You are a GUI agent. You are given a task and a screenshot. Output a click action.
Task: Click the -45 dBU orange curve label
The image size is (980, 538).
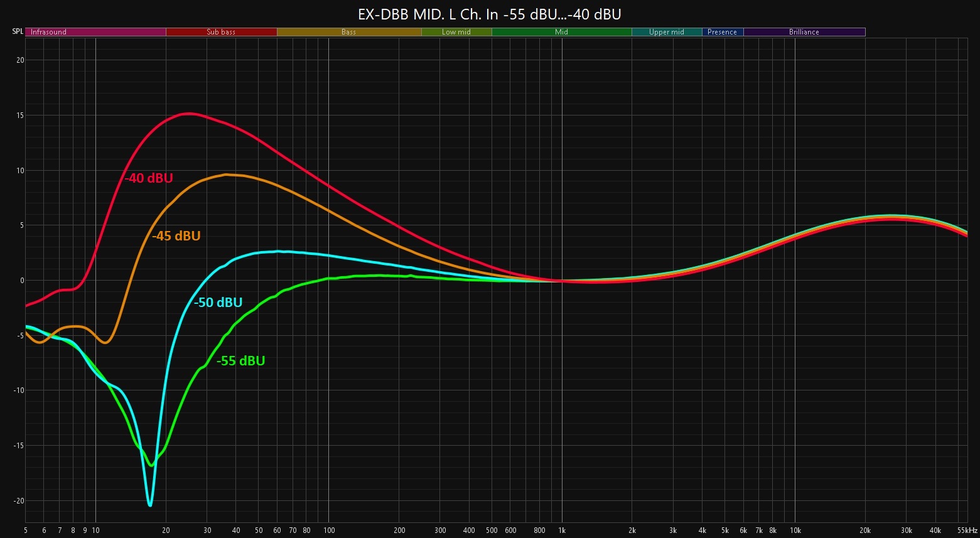tap(176, 236)
